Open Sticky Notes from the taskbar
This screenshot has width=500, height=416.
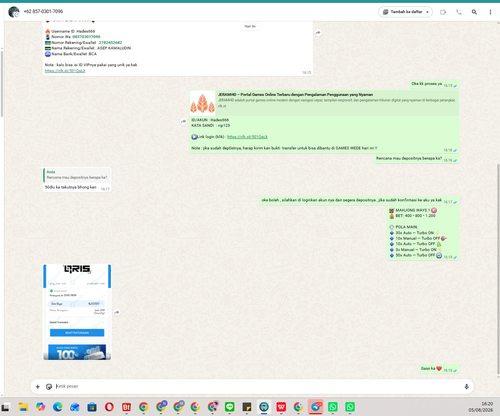[247, 407]
